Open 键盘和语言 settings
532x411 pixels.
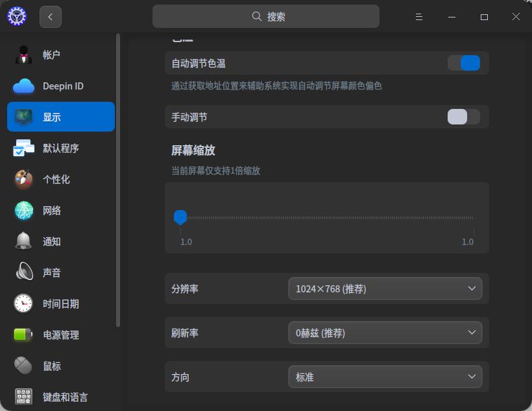(x=61, y=397)
